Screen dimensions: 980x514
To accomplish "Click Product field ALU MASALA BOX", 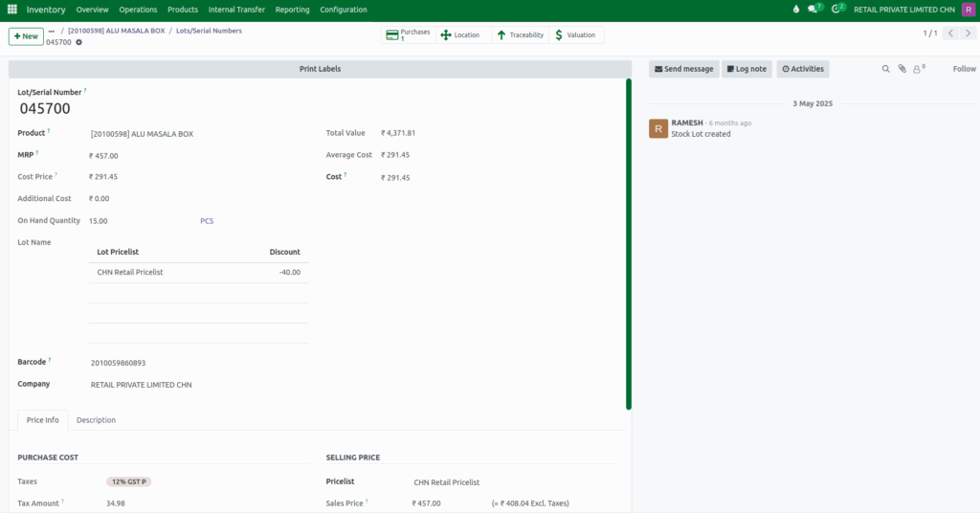I will [x=142, y=134].
